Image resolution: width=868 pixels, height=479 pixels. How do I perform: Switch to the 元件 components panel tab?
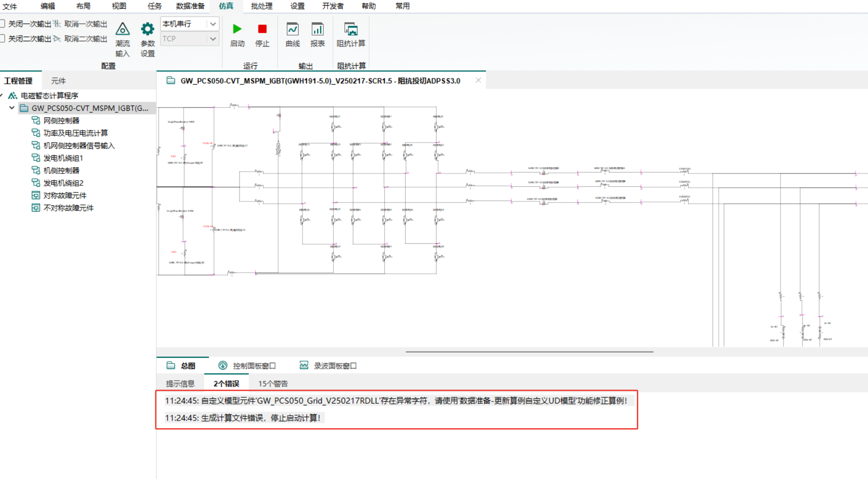coord(58,81)
